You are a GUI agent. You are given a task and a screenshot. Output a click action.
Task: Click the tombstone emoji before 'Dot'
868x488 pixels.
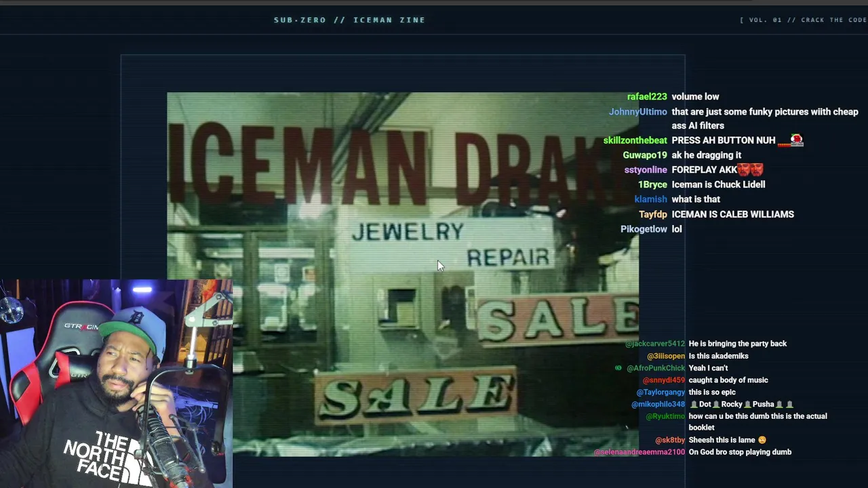[x=693, y=405]
